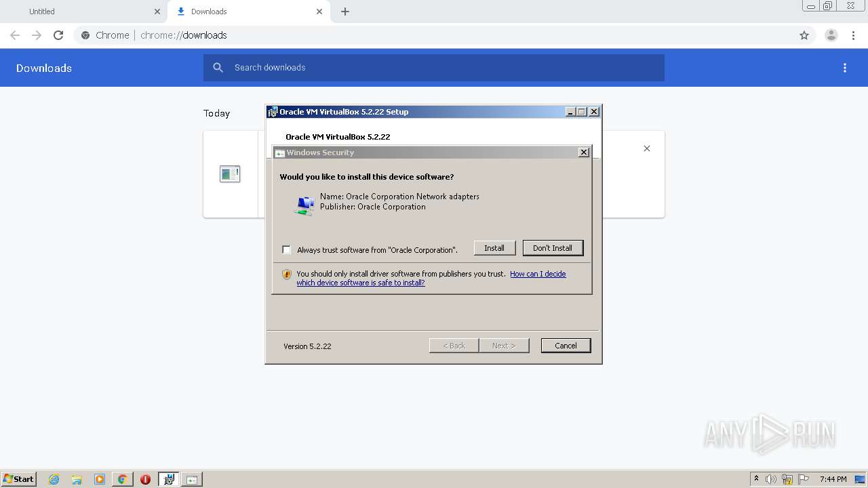
Task: Open the Chrome profile avatar
Action: (831, 35)
